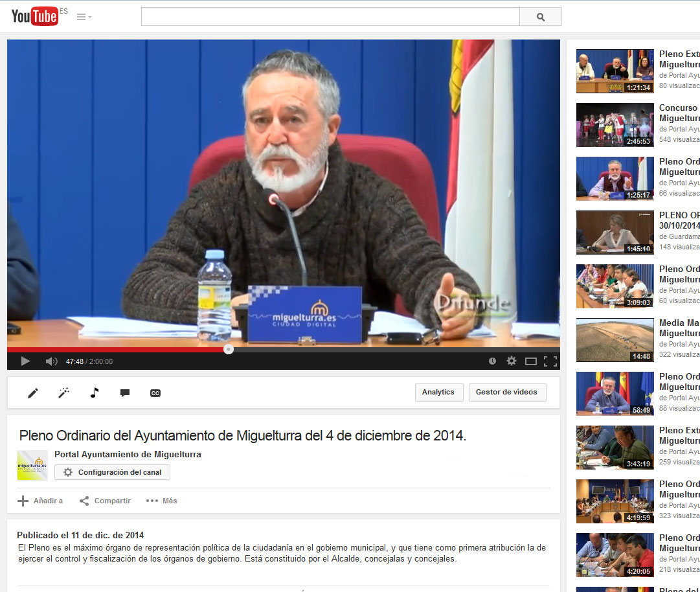The image size is (700, 592).
Task: Open the audio music note tool
Action: [95, 393]
